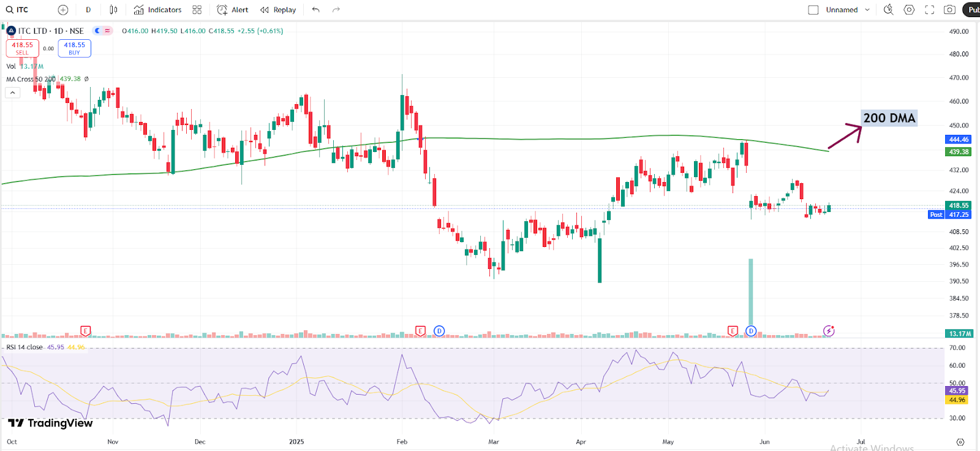This screenshot has width=980, height=451.
Task: Click the +2.55 (+0.61%) change value
Action: (260, 31)
